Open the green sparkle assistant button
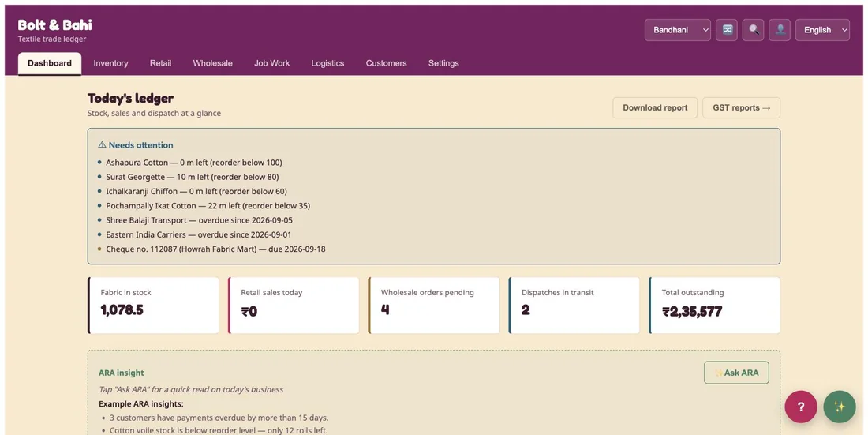This screenshot has height=435, width=868. [x=840, y=407]
